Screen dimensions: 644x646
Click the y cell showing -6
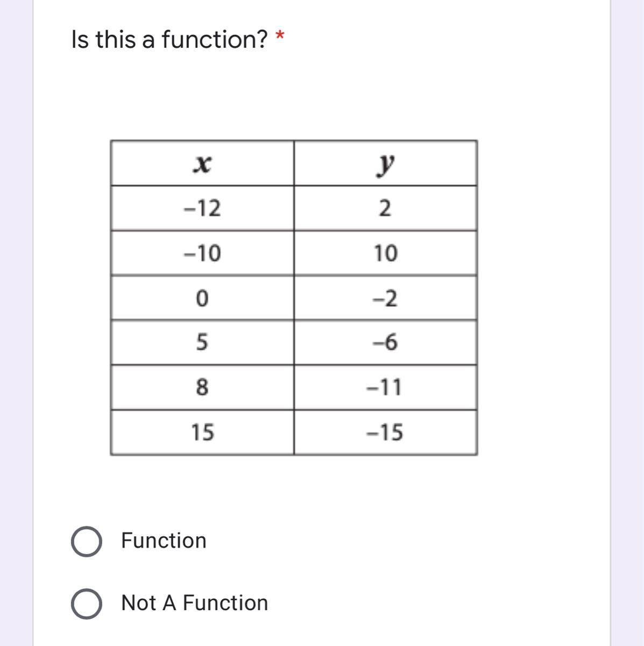tap(385, 342)
